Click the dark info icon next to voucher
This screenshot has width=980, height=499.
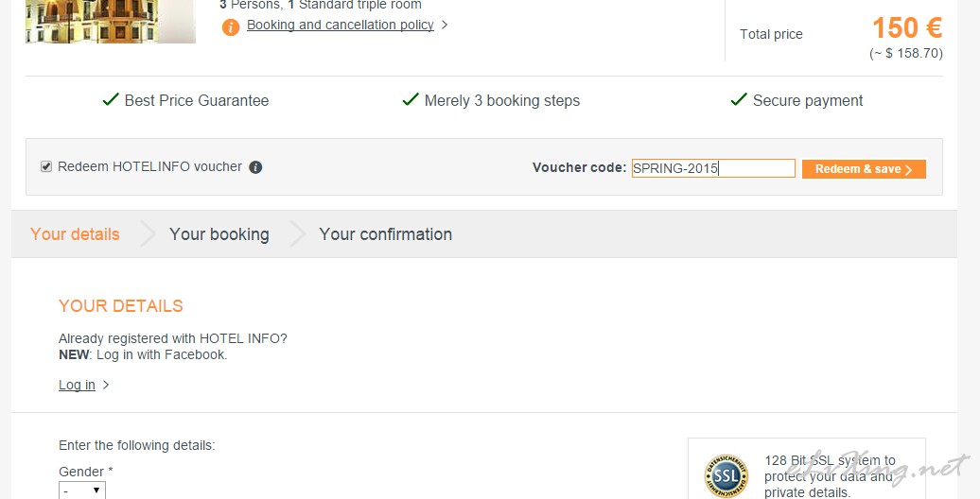click(x=255, y=167)
